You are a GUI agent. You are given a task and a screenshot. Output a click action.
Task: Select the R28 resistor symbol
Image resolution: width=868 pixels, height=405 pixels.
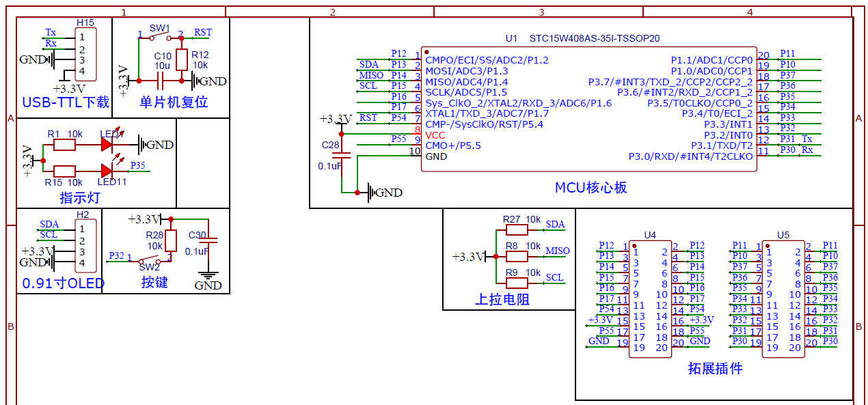(x=171, y=240)
